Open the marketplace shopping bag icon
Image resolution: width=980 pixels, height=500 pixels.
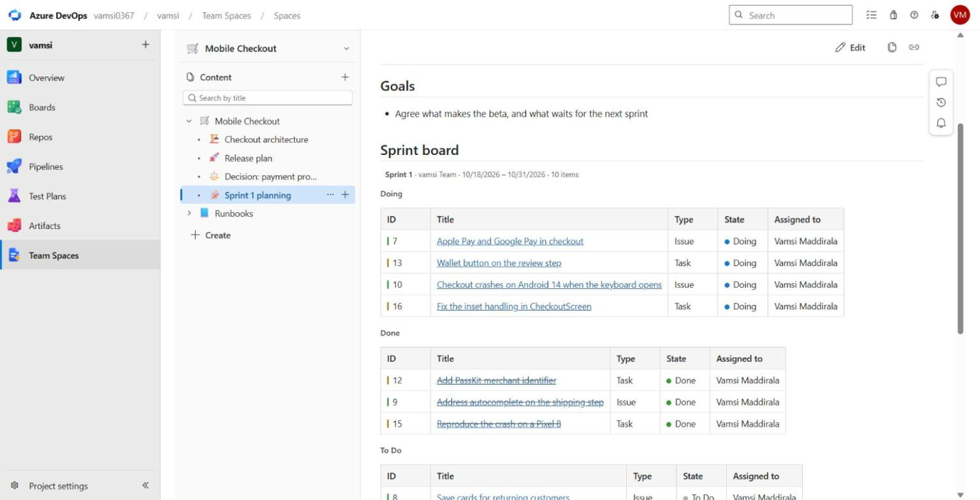[x=893, y=15]
